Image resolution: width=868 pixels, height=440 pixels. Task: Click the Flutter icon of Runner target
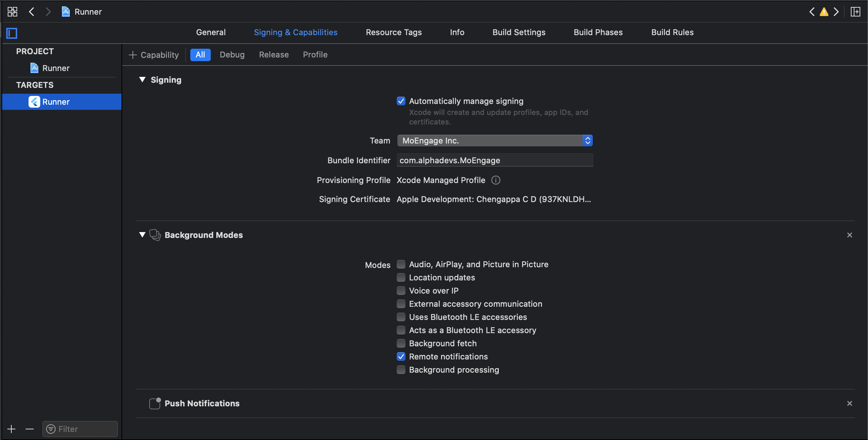34,102
